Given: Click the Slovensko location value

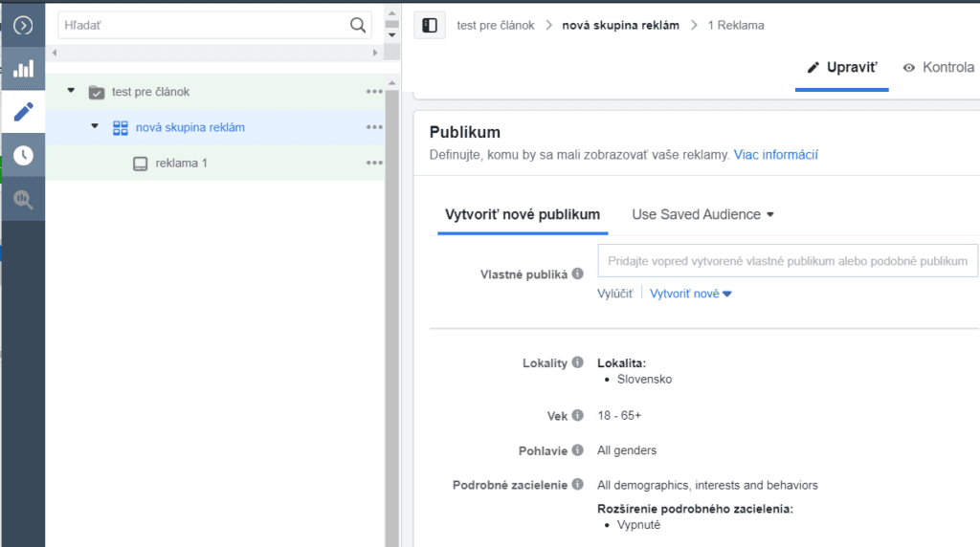Looking at the screenshot, I should point(644,379).
